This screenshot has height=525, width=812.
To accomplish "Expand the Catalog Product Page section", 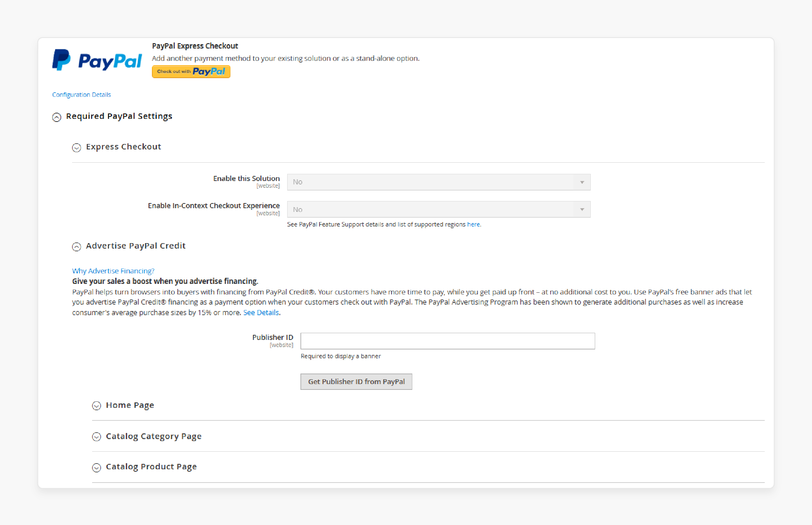I will [144, 467].
